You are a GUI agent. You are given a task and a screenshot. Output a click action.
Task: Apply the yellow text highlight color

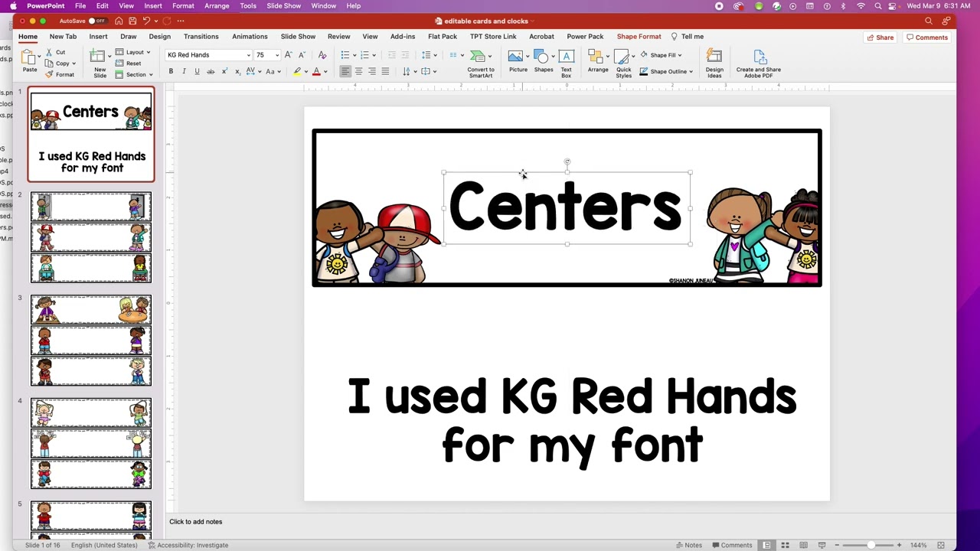click(297, 71)
